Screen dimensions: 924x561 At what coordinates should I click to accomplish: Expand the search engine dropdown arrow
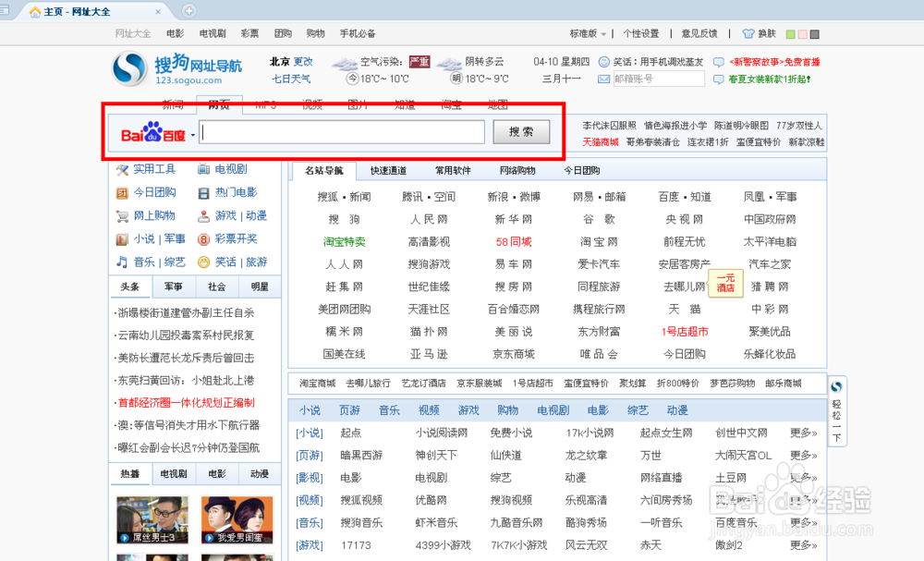coord(193,136)
